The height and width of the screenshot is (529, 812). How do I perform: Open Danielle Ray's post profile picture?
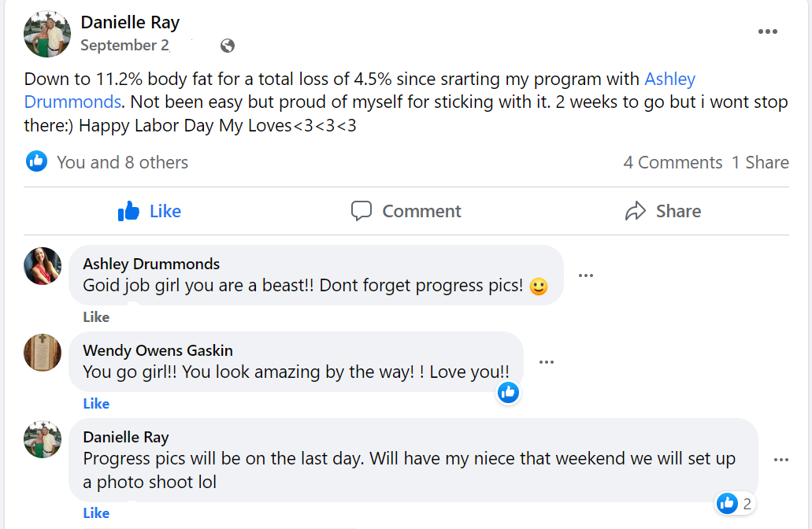47,34
